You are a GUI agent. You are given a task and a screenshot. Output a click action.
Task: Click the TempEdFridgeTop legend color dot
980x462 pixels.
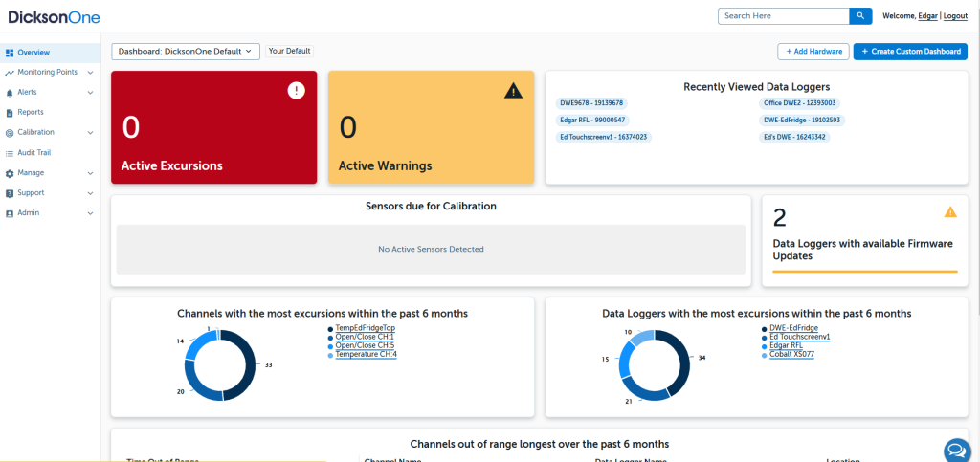tap(330, 328)
